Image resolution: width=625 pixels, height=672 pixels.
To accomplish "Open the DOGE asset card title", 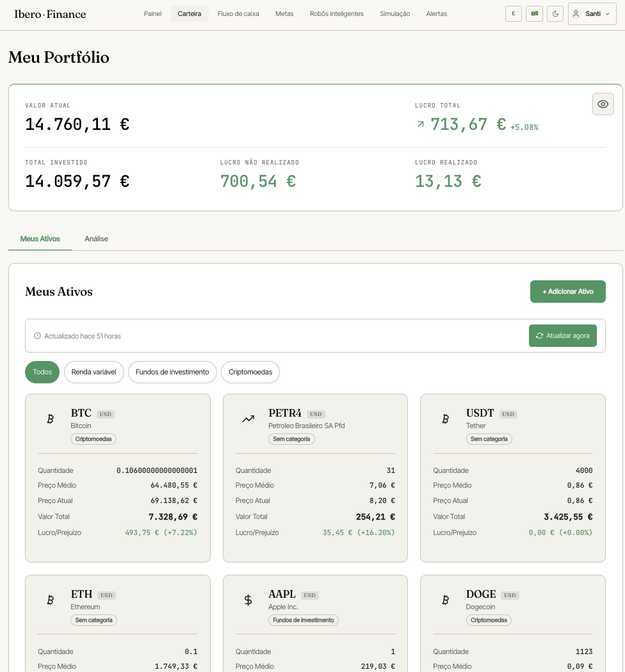I will click(481, 594).
